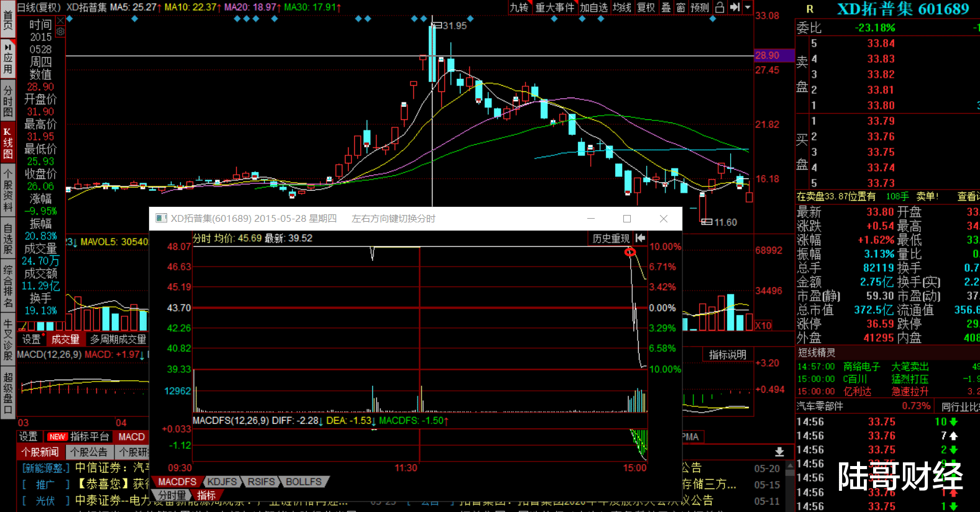The height and width of the screenshot is (512, 980).
Task: Close the XD拓普集 intraday popup
Action: [x=664, y=219]
